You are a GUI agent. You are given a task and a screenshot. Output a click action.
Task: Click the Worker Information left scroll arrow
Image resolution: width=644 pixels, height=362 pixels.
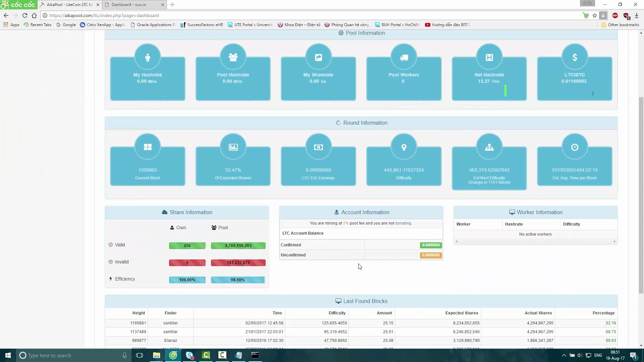pos(456,242)
